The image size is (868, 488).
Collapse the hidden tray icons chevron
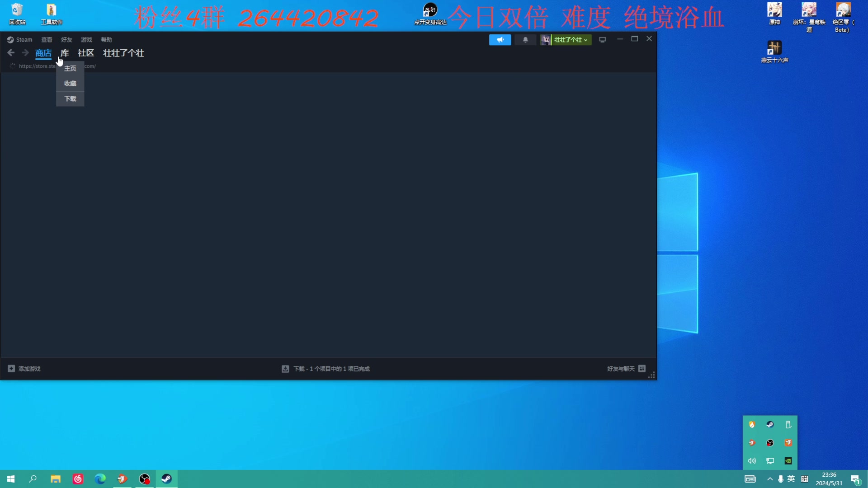pyautogui.click(x=770, y=479)
